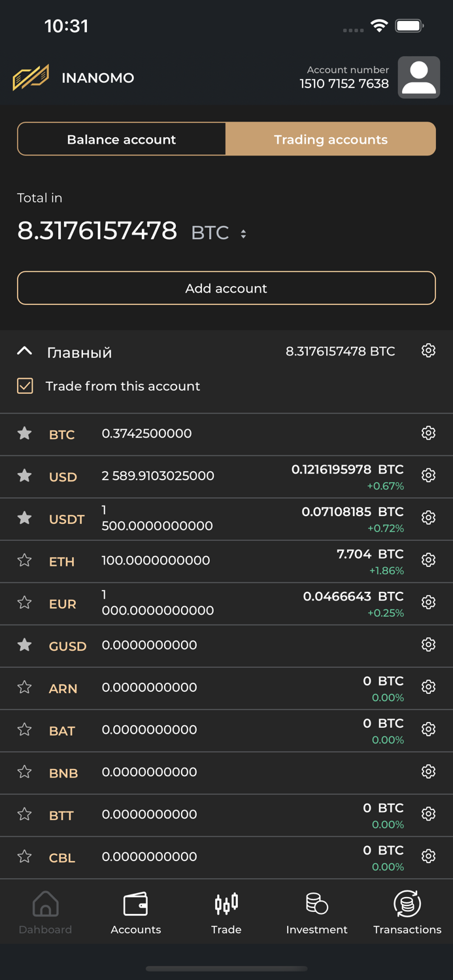This screenshot has width=453, height=980.
Task: Open settings gear for BNB row
Action: pyautogui.click(x=428, y=772)
